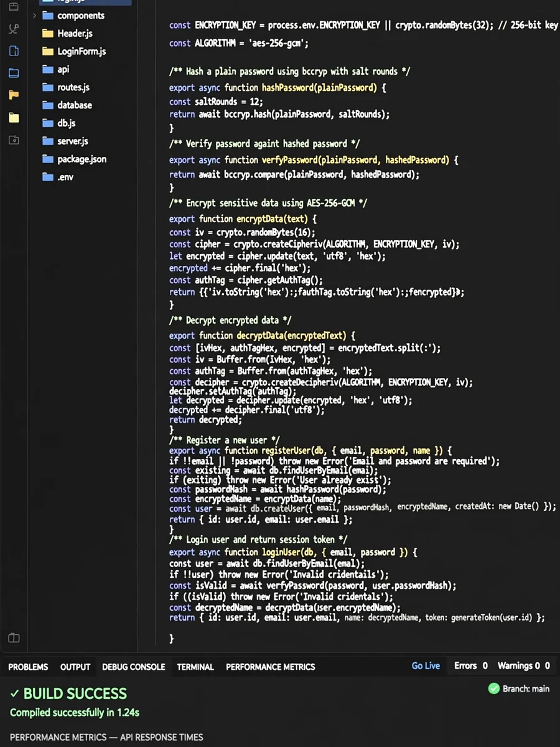Click the pale yellow folder icon in the activity bar

click(x=14, y=118)
